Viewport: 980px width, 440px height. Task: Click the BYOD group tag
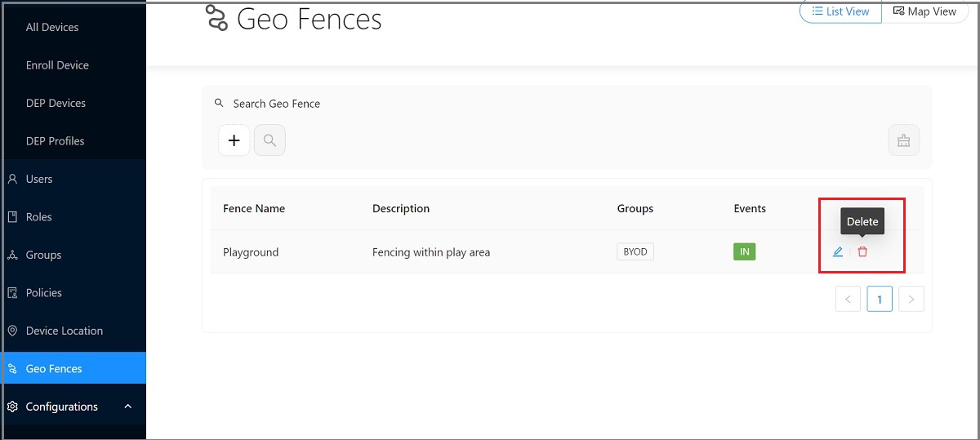point(635,252)
